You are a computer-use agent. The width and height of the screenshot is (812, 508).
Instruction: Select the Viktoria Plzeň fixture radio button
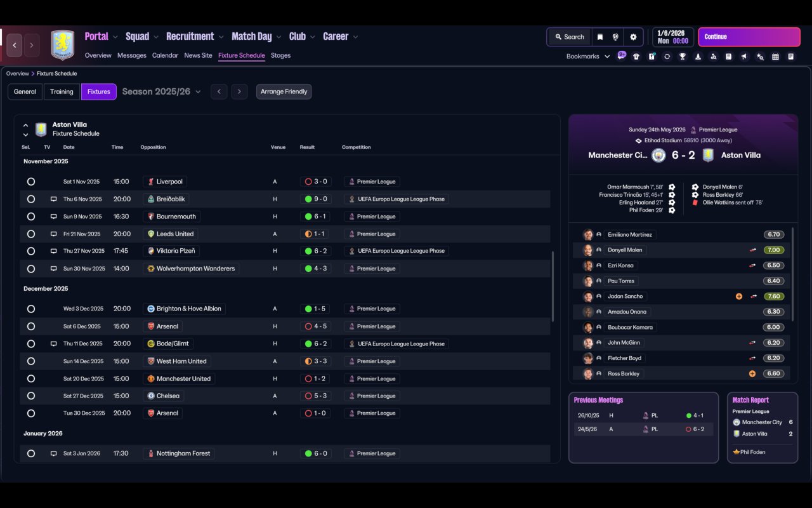click(31, 251)
